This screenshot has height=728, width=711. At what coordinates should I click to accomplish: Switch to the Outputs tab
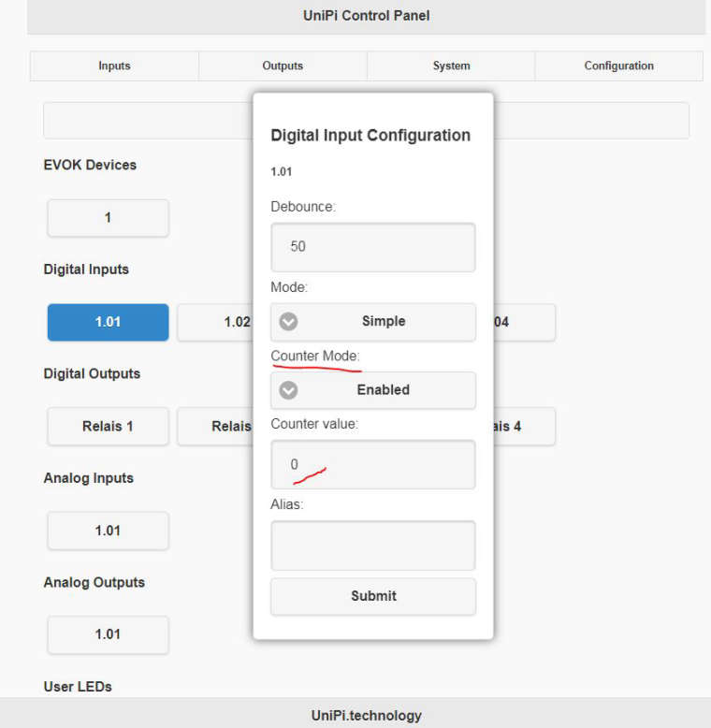pos(283,66)
